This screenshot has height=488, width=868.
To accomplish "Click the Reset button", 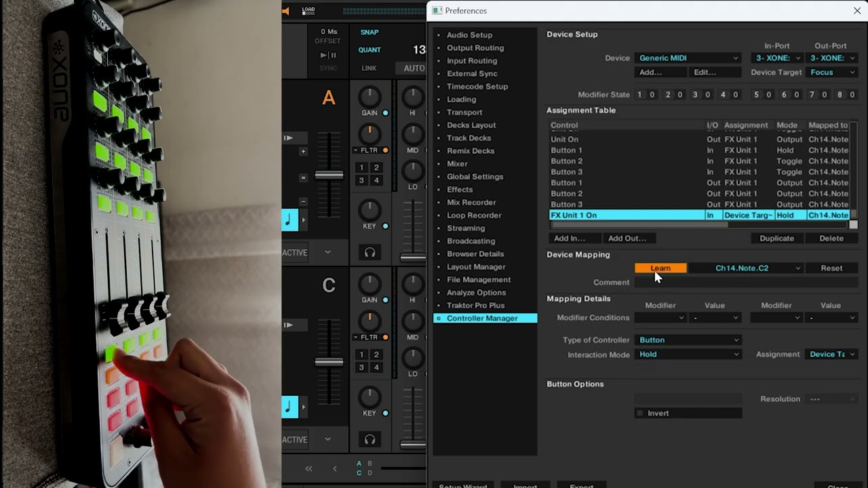I will coord(831,268).
